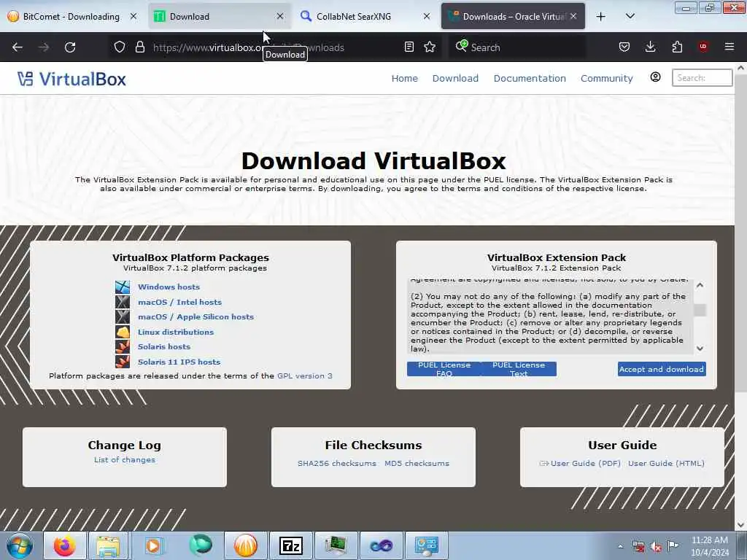Open the account profile icon on VirtualBox site
Viewport: 747px width, 560px height.
tap(656, 77)
